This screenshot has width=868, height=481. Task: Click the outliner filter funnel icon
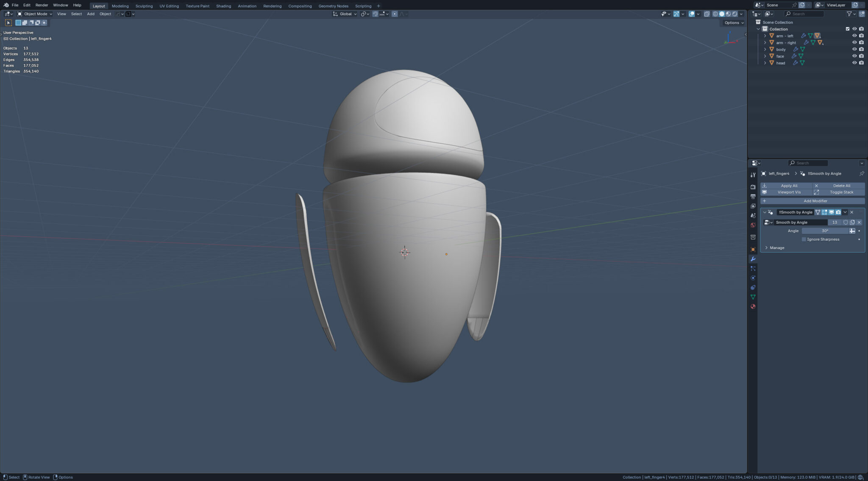(849, 14)
